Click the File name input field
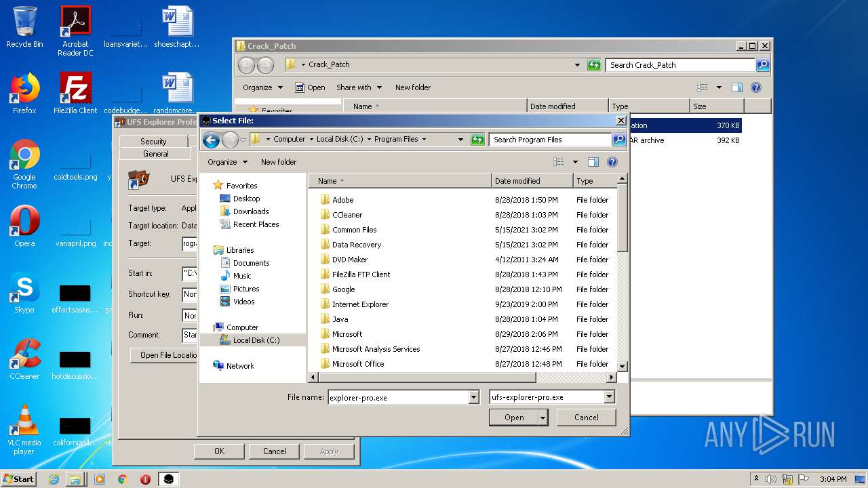 coord(398,397)
